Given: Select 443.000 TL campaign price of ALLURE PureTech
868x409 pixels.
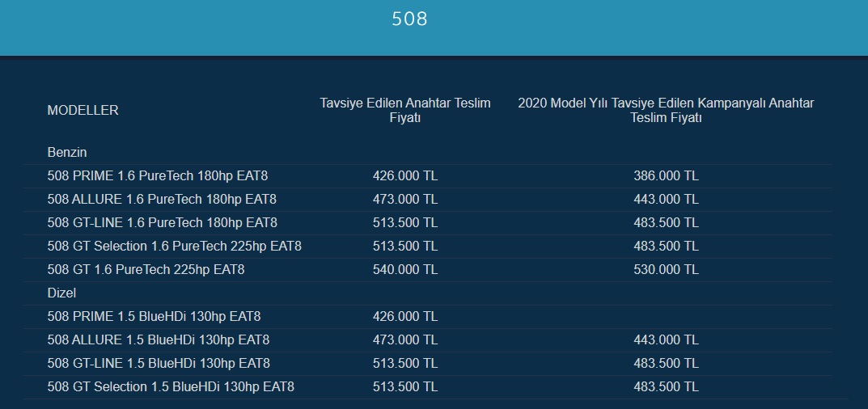Looking at the screenshot, I should tap(666, 199).
